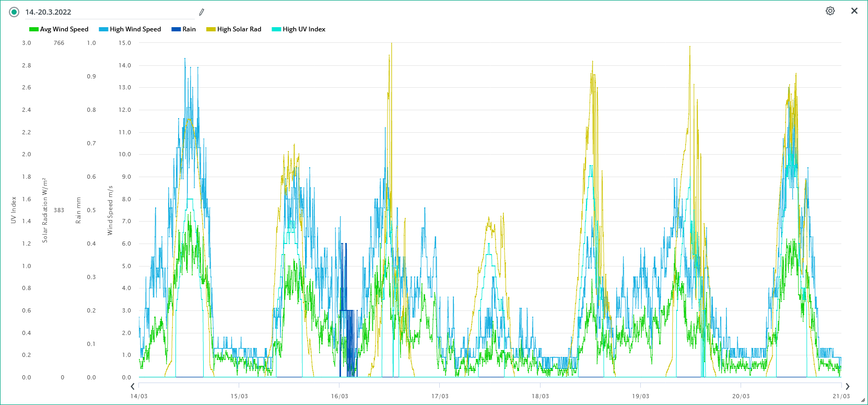
Task: Go to next period with right arrow
Action: click(x=847, y=386)
